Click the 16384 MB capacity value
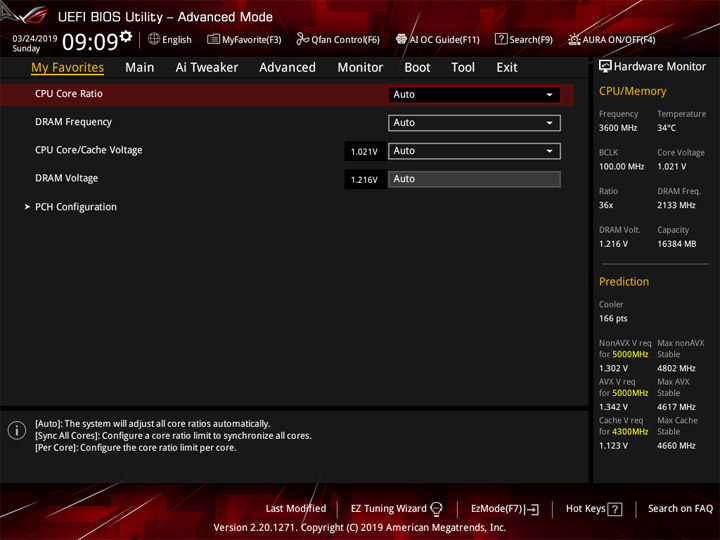Image resolution: width=720 pixels, height=540 pixels. (676, 244)
